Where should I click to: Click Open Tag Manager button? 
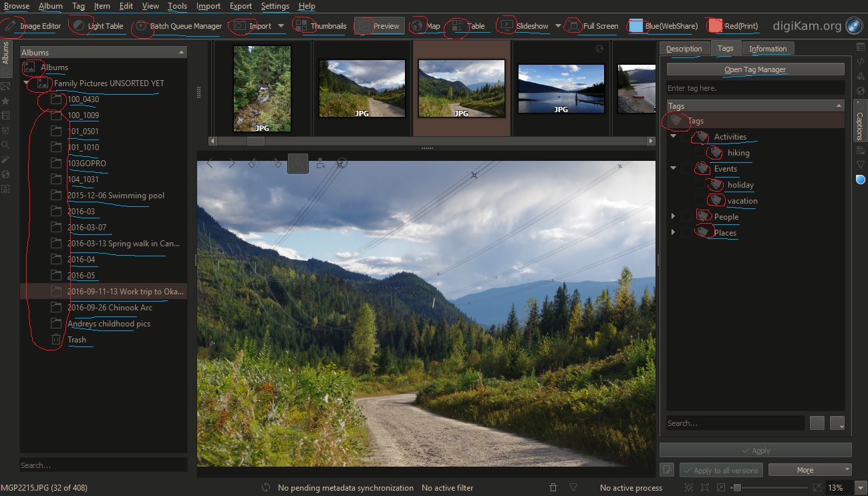coord(755,69)
